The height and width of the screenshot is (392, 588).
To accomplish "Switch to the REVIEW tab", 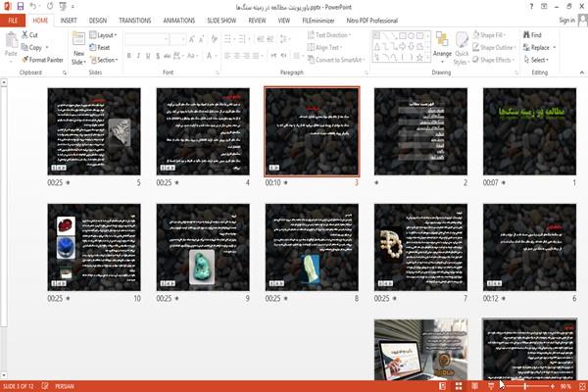I will coord(257,21).
